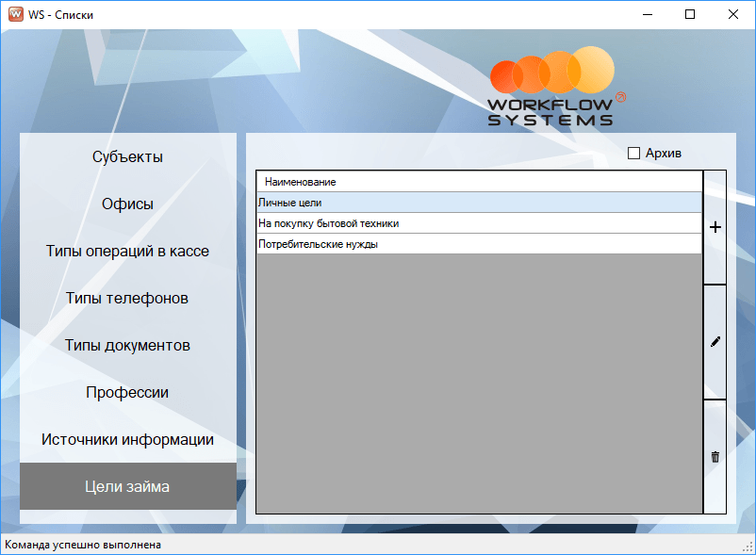Minimize the WS - Списки window

[x=648, y=14]
